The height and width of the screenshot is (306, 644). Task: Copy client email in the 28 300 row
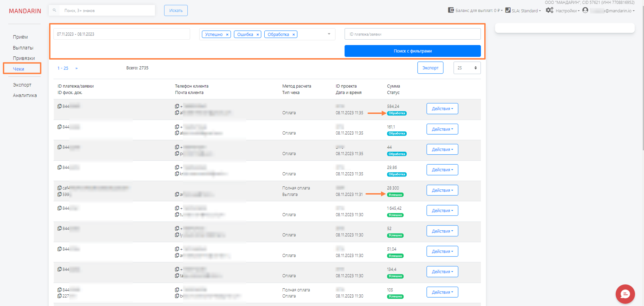click(x=177, y=195)
